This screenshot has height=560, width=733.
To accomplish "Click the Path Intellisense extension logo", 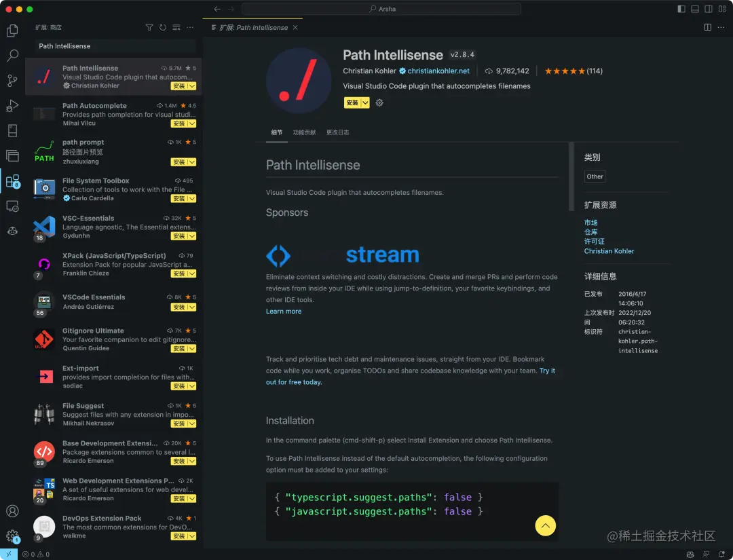I will click(x=299, y=80).
